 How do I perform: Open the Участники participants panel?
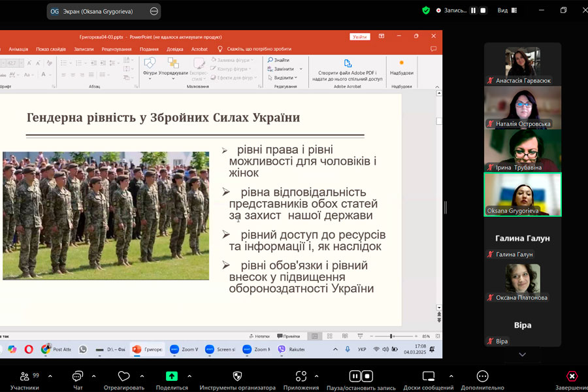coord(24,377)
